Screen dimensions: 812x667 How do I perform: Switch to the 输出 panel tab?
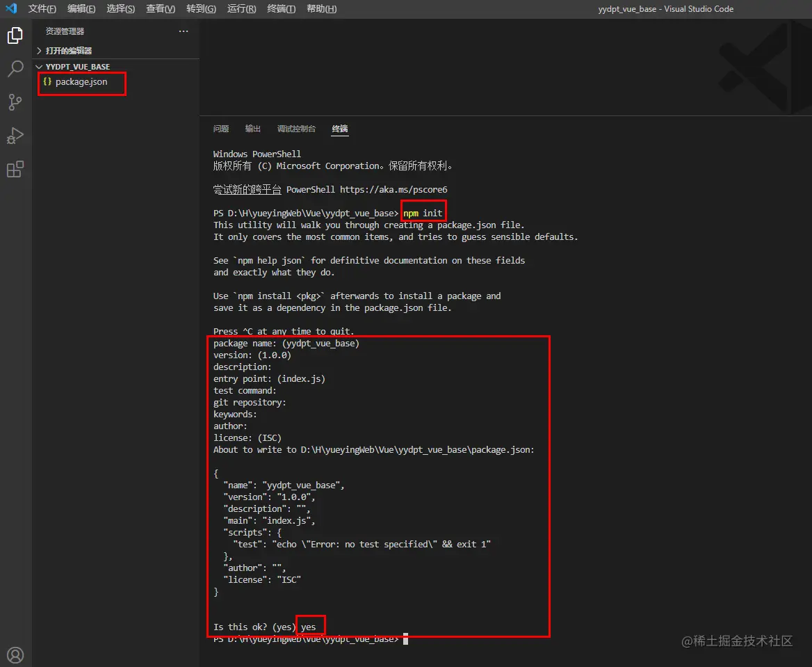[x=253, y=129]
